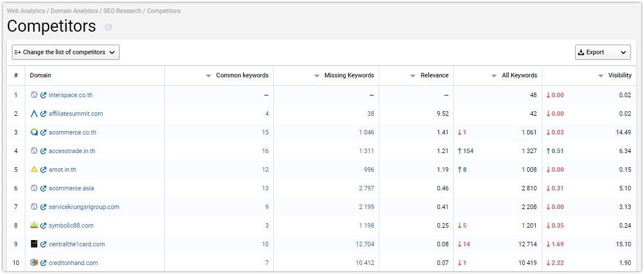
Task: Click the info icon beside Competitors title
Action: (x=108, y=27)
